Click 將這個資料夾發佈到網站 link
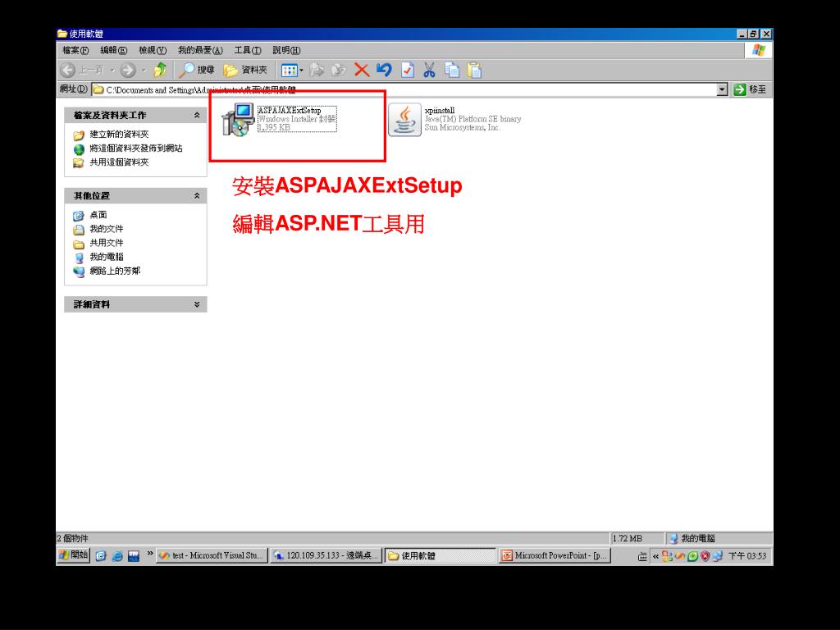The image size is (840, 630). point(136,148)
